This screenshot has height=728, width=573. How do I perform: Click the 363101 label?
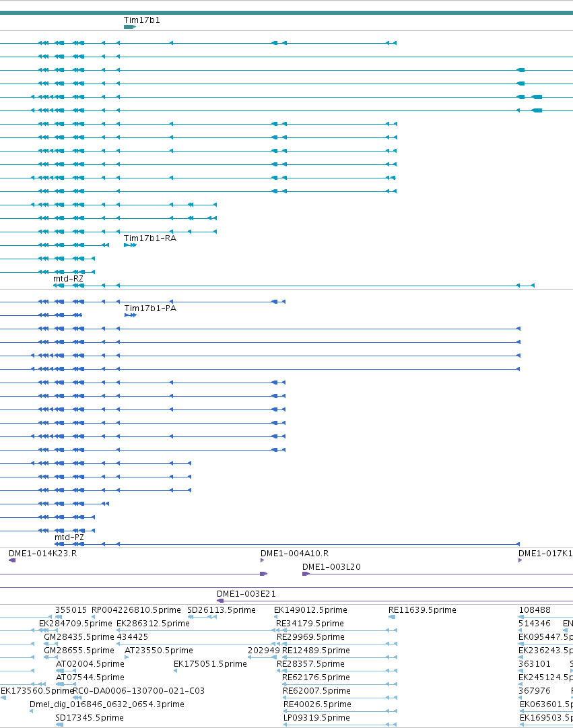click(x=535, y=664)
